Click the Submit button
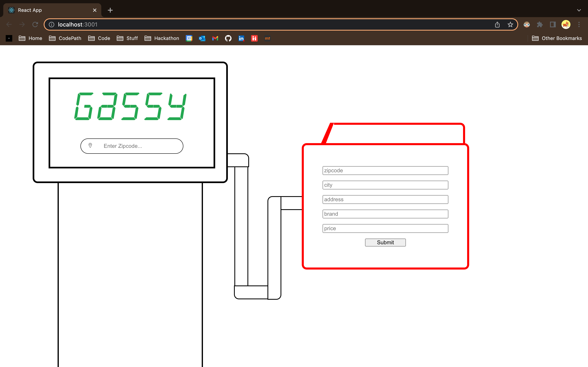Screen dimensions: 588x367 coord(385,242)
